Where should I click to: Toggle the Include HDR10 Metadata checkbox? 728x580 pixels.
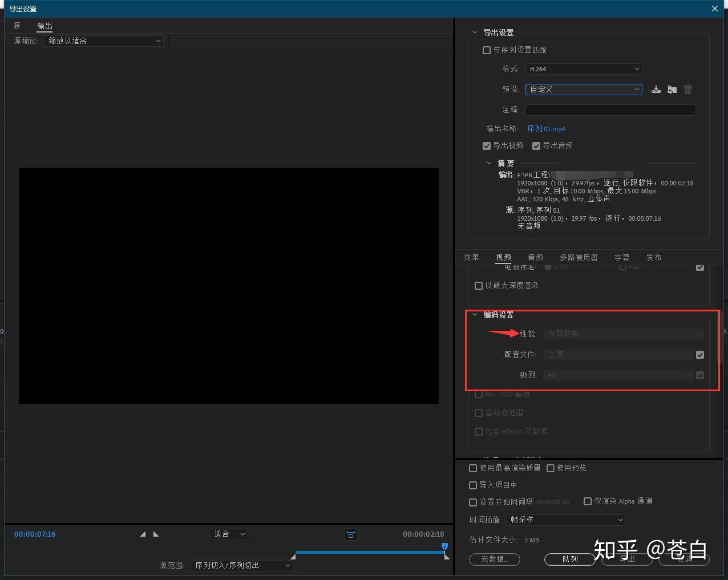point(479,432)
